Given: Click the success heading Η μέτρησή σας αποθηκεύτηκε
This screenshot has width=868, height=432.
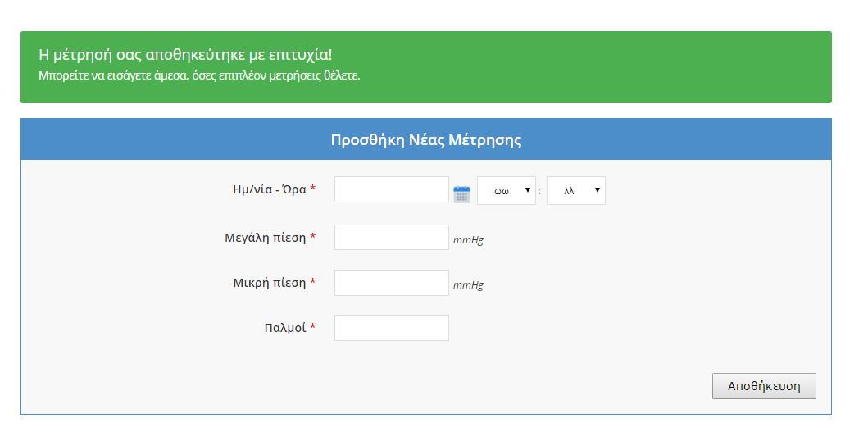Looking at the screenshot, I should coord(185,55).
